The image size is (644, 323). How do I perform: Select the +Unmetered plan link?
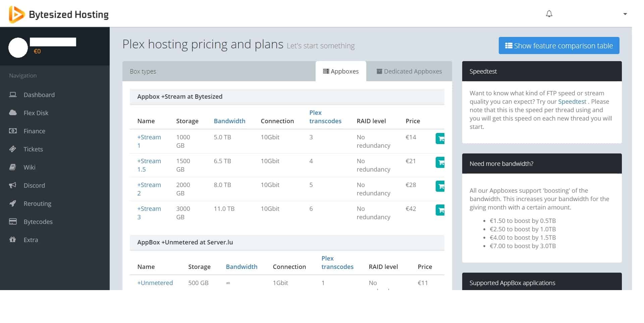click(x=155, y=283)
